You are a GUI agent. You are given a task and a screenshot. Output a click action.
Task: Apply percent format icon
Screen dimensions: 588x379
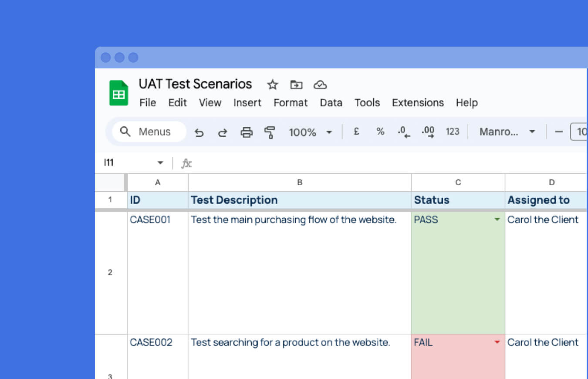coord(380,131)
